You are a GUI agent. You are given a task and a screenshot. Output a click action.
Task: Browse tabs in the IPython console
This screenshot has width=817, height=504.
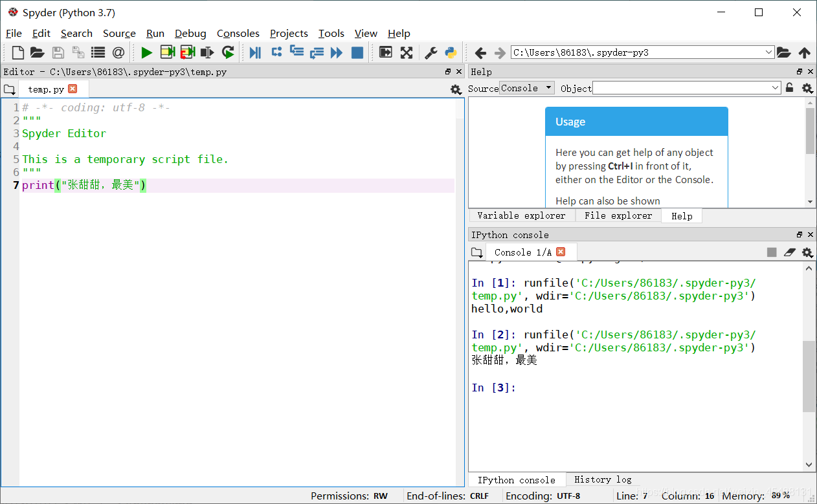point(476,252)
